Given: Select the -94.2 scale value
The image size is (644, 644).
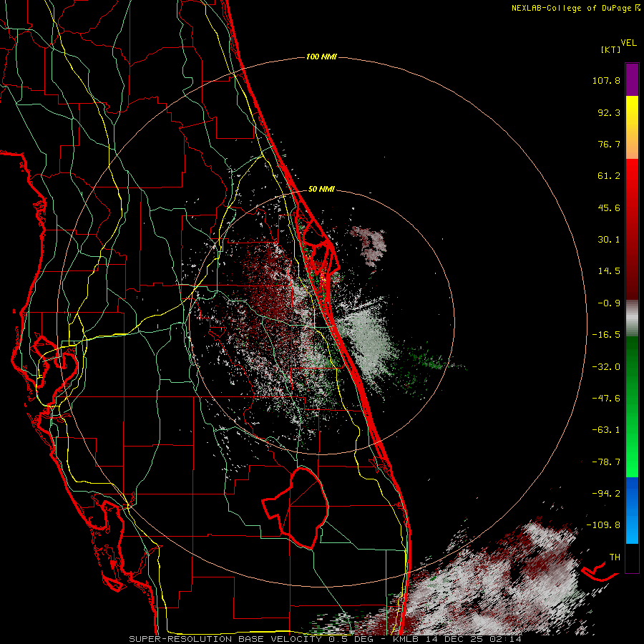Looking at the screenshot, I should point(606,493).
